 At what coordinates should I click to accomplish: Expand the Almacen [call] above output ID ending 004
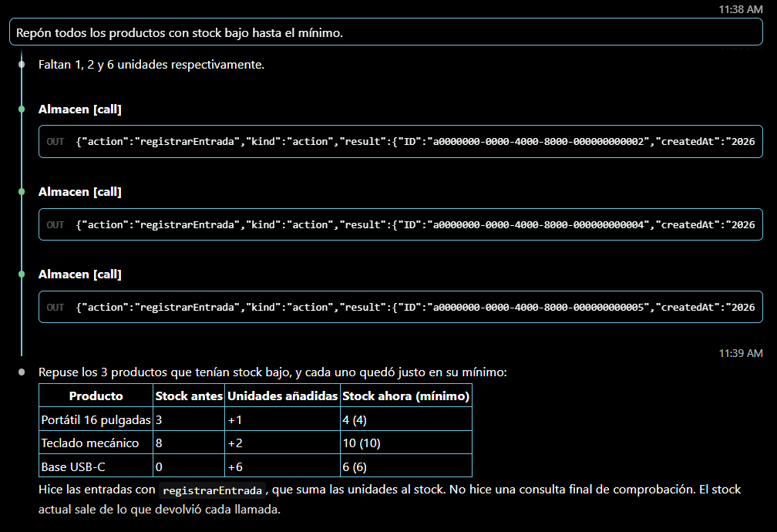point(80,192)
